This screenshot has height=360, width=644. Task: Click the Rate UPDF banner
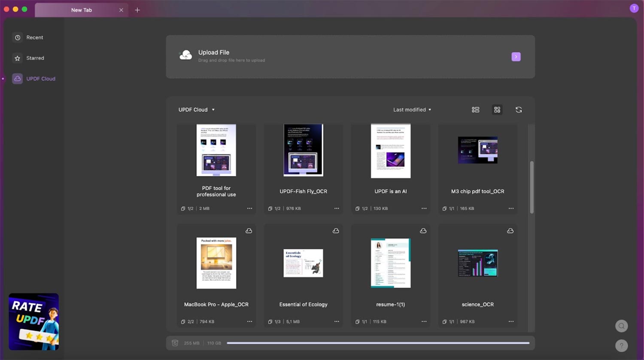click(33, 321)
